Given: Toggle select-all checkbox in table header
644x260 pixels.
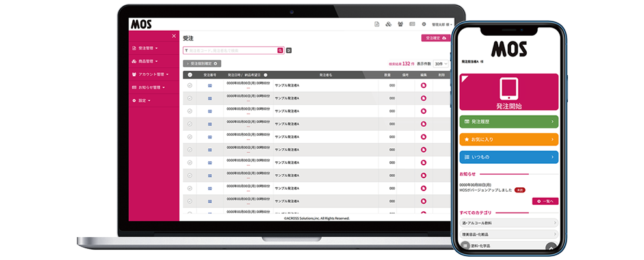Looking at the screenshot, I should 189,75.
